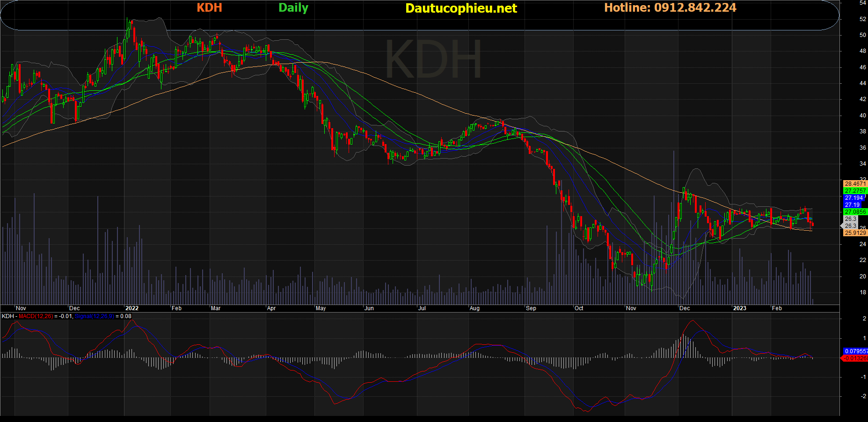Click the 50 price level on the right axis
868x422 pixels.
tap(862, 35)
